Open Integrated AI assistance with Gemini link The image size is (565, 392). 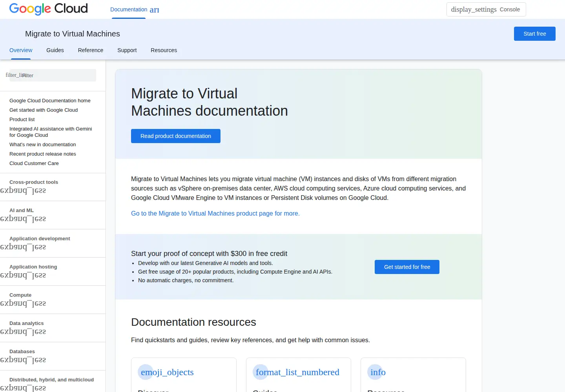(51, 132)
